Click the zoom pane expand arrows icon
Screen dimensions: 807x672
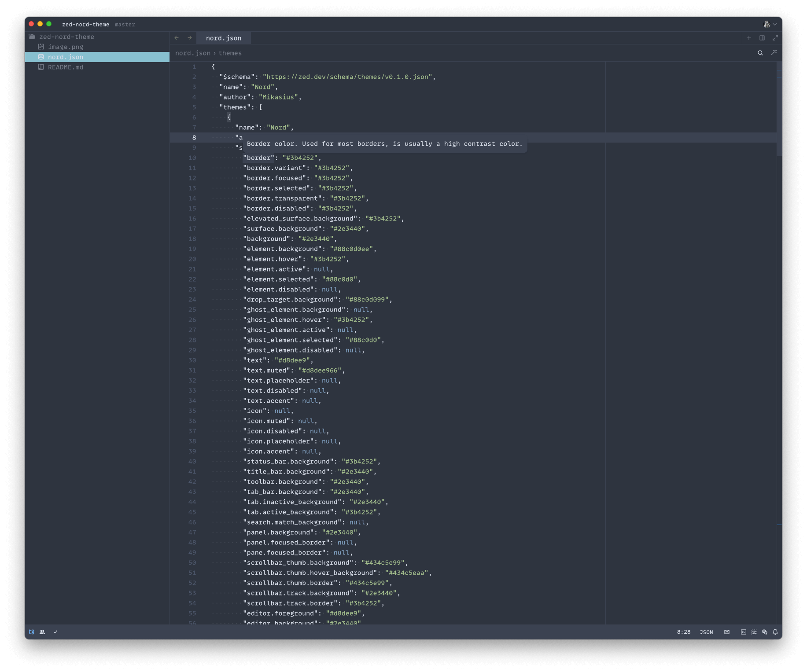click(x=775, y=38)
